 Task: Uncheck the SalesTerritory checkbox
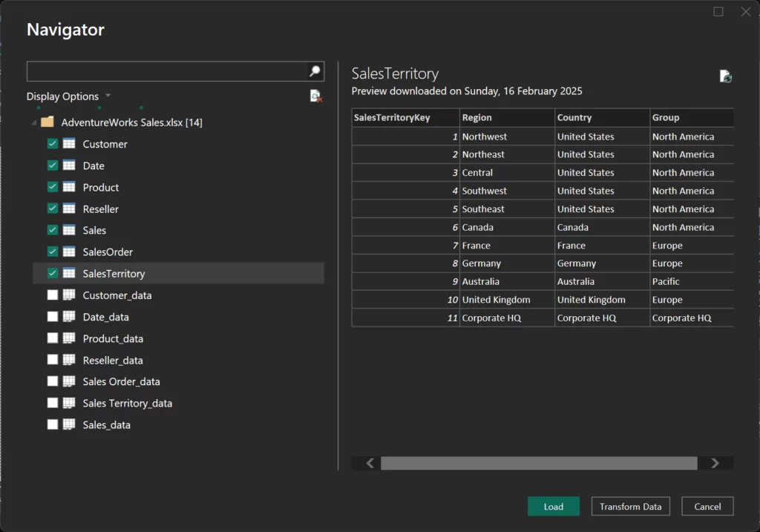click(53, 273)
